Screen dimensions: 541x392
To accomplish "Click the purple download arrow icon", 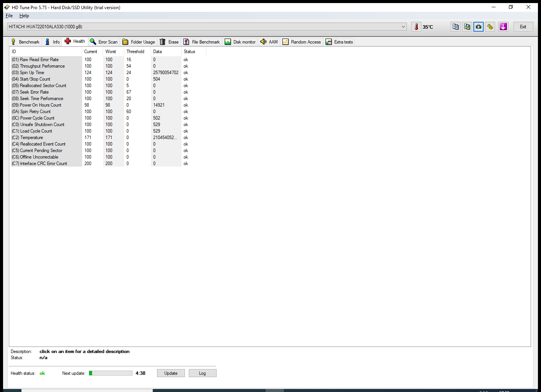I will pyautogui.click(x=503, y=27).
